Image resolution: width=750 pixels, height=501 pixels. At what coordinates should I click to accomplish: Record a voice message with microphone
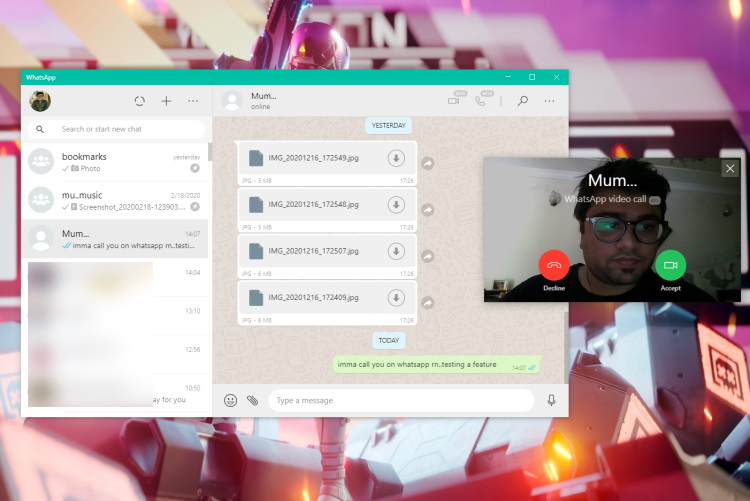point(551,400)
